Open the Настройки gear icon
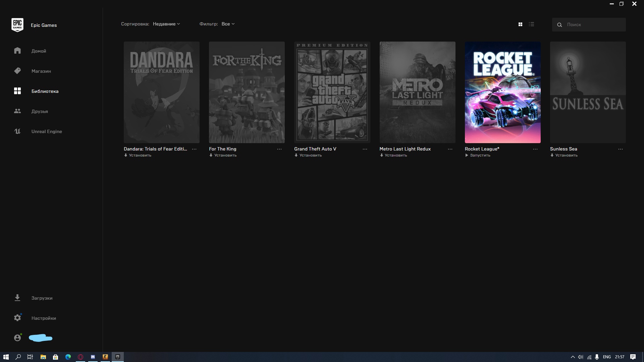The image size is (644, 362). click(x=17, y=318)
